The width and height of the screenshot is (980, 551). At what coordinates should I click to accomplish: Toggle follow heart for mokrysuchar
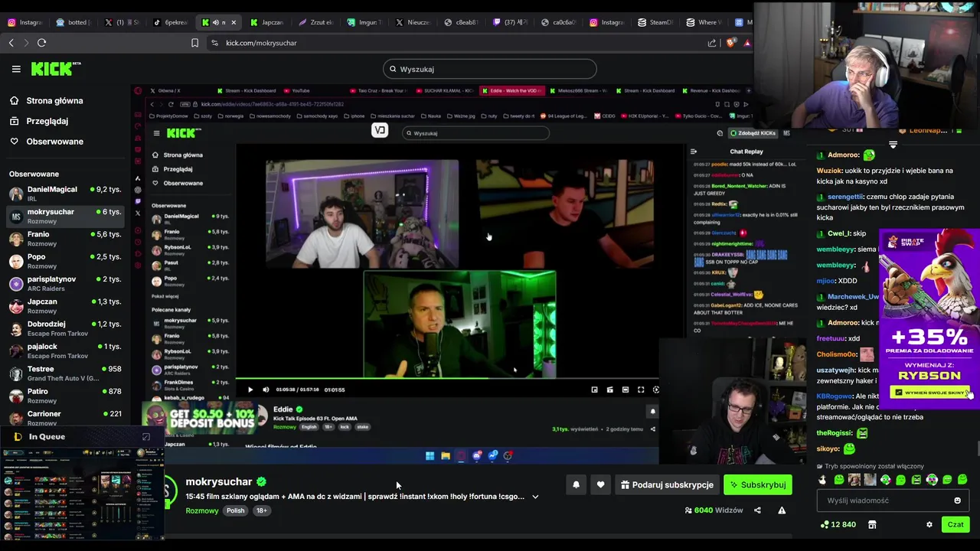point(600,484)
